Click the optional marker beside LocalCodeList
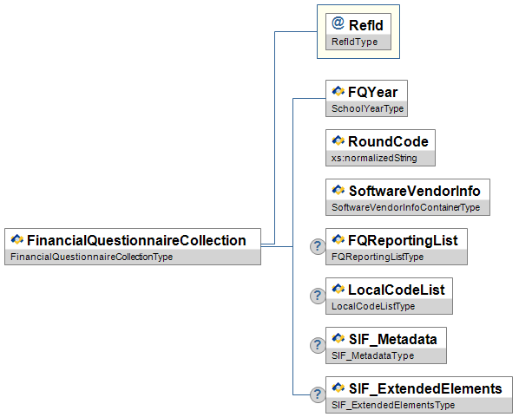 pos(318,296)
